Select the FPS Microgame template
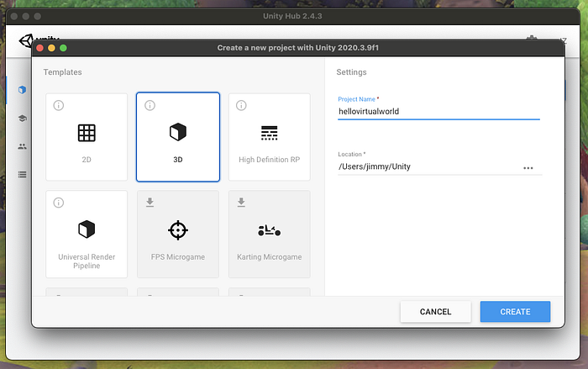This screenshot has height=369, width=588. click(x=178, y=234)
